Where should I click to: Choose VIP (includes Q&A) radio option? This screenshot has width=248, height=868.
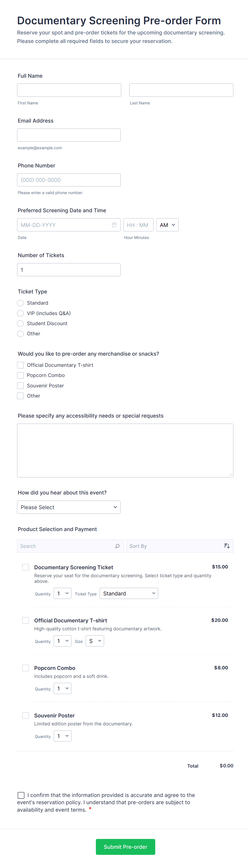coord(21,313)
